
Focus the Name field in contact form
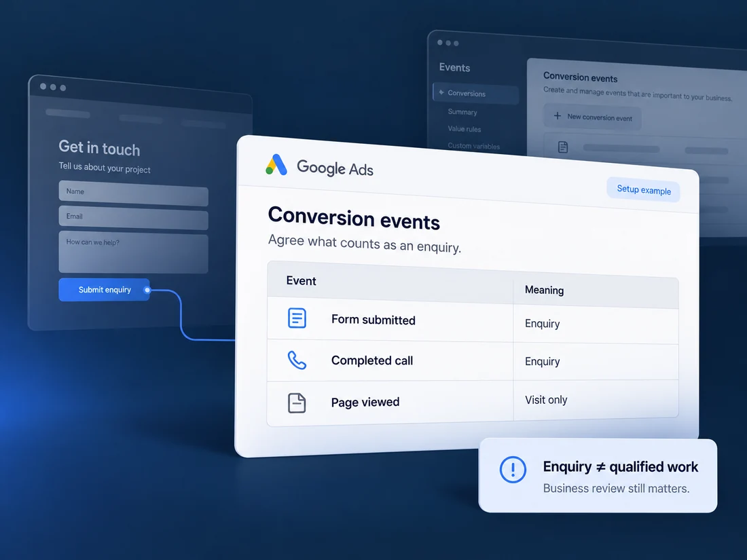(133, 193)
